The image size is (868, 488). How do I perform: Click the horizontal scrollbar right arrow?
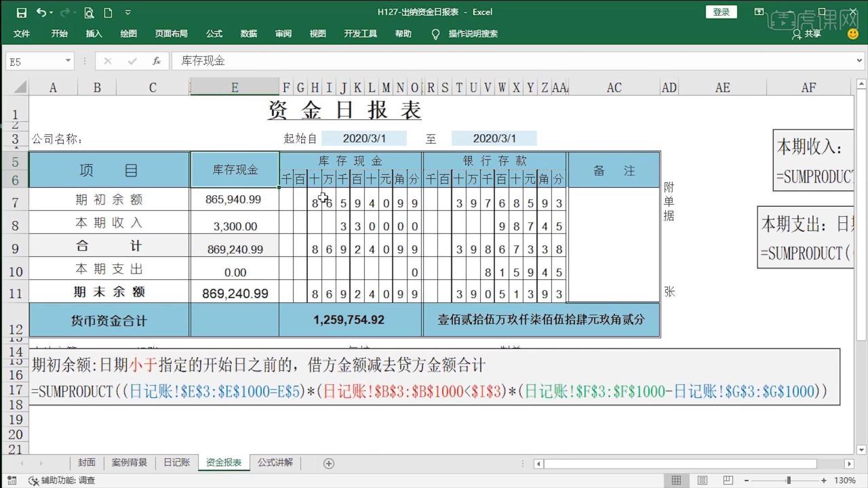coord(850,464)
